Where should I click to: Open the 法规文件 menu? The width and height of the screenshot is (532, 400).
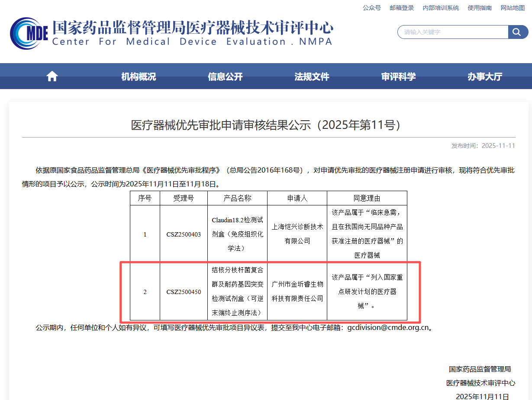312,77
